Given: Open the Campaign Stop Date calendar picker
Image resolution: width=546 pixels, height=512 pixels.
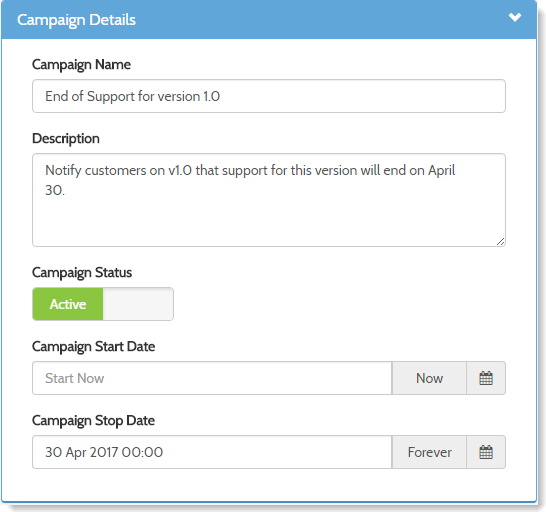Looking at the screenshot, I should coord(486,452).
